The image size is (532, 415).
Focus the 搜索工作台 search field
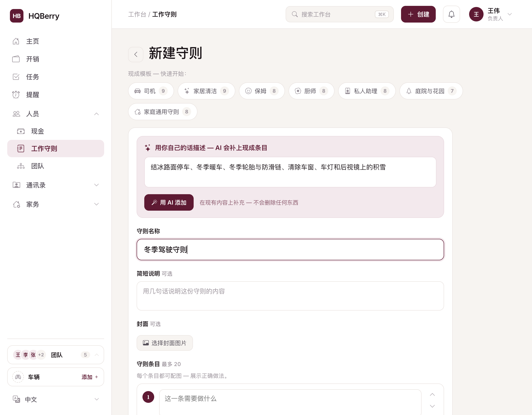coord(339,14)
